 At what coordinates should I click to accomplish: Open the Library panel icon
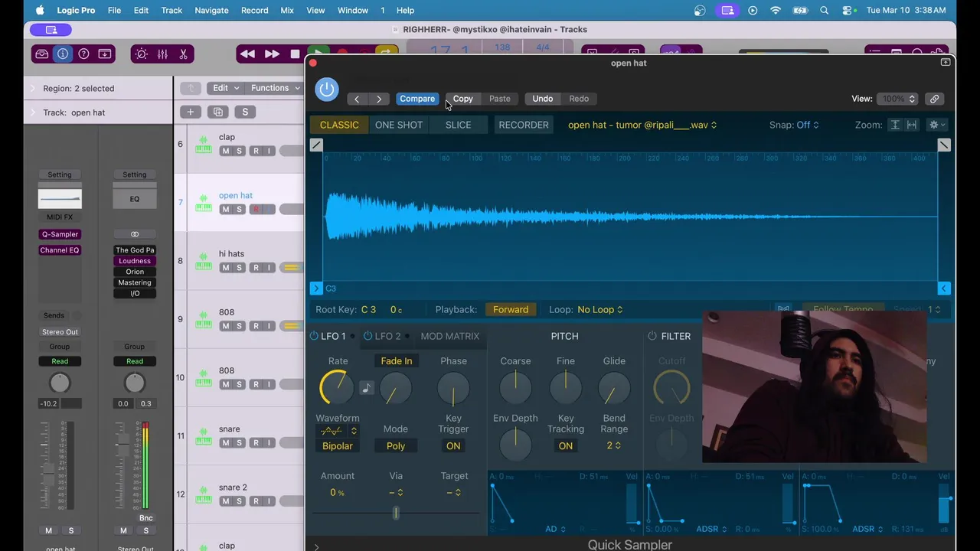(42, 54)
